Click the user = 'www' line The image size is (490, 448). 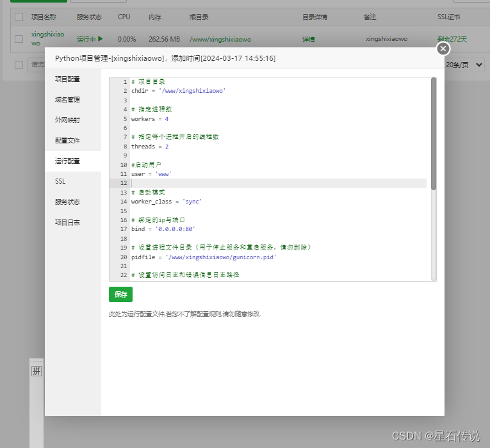(151, 174)
